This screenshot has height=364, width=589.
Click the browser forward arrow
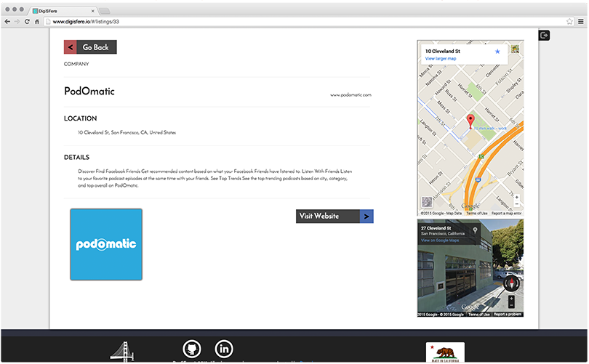click(17, 22)
